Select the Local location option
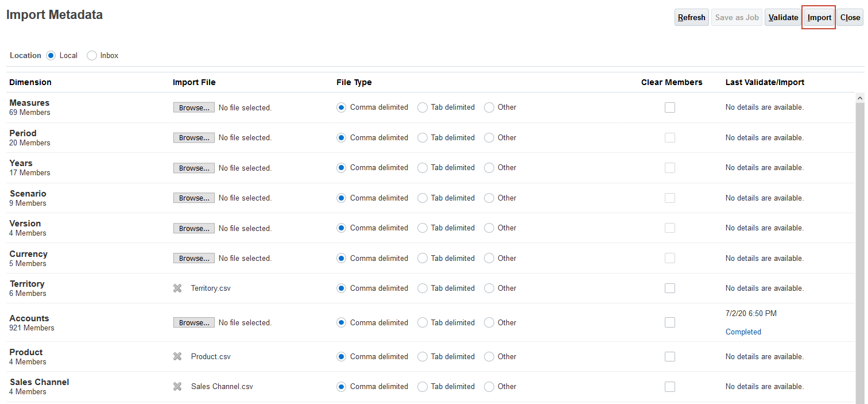Screen dimensions: 868x404 (51, 56)
